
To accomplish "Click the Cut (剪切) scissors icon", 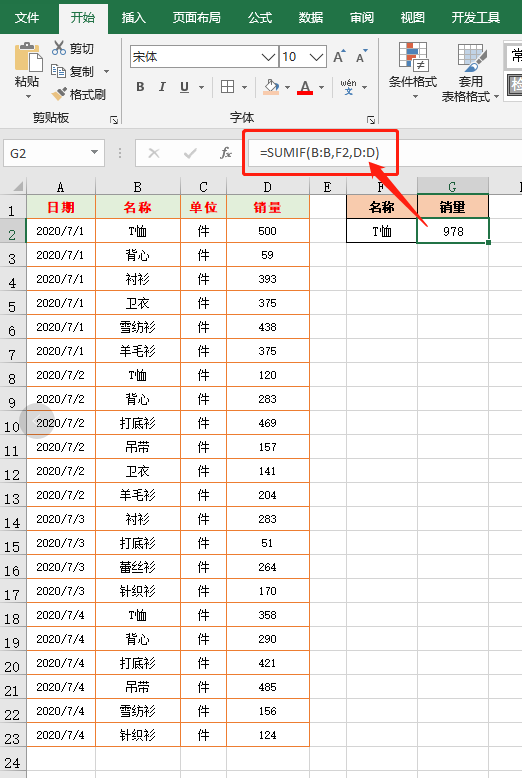I will click(59, 48).
